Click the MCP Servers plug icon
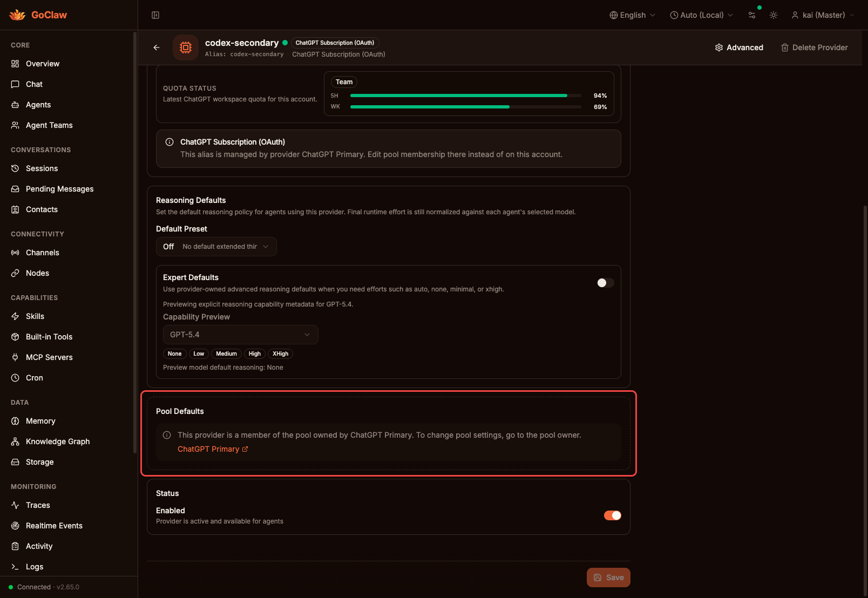This screenshot has height=598, width=868. [x=15, y=357]
